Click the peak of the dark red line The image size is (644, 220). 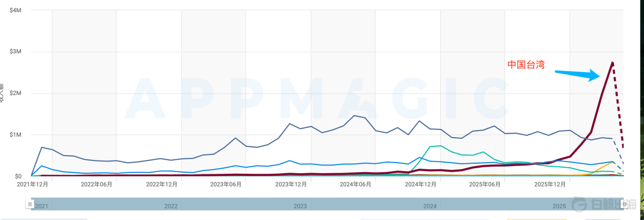tap(612, 62)
